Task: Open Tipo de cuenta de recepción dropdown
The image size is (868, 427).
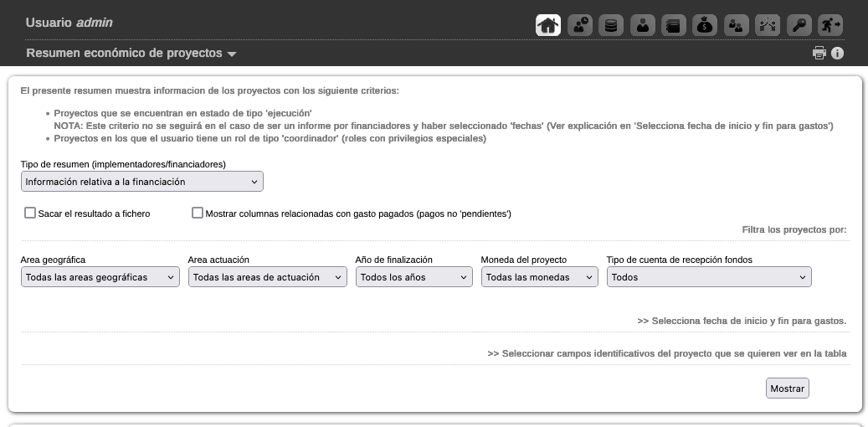Action: click(709, 277)
